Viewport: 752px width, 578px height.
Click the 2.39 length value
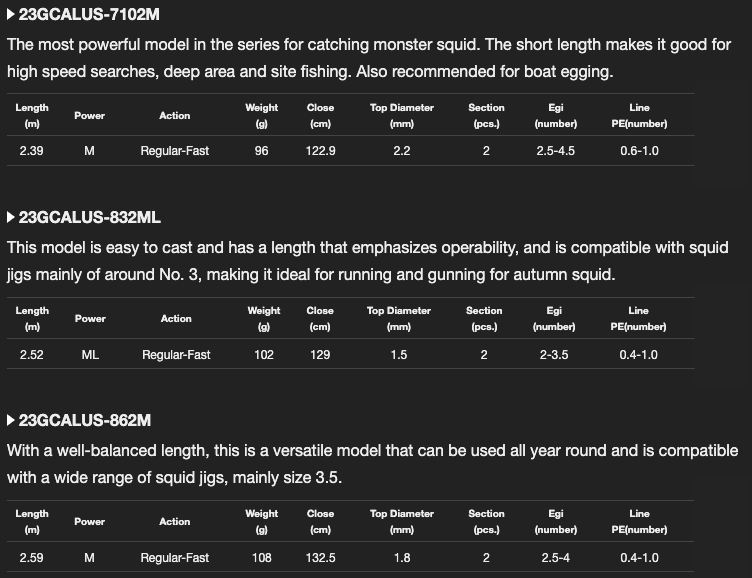pos(31,151)
